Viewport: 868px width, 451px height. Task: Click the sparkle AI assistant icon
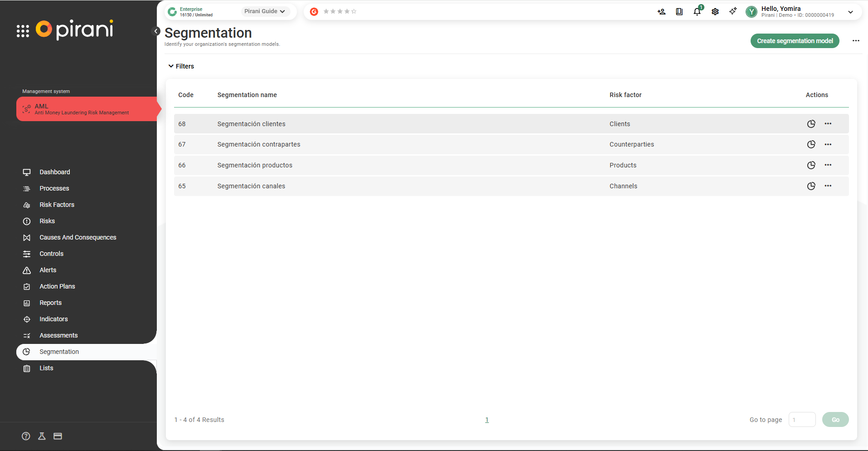(x=733, y=11)
